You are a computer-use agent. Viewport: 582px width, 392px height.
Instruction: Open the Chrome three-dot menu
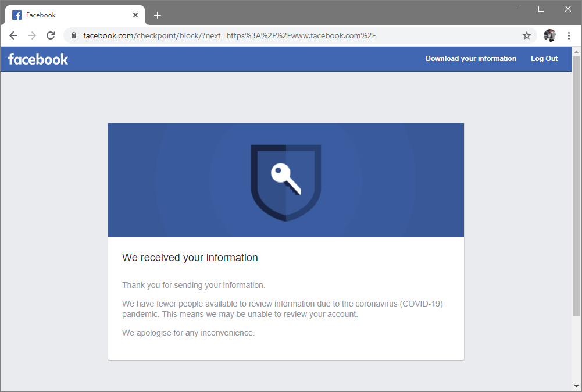tap(569, 35)
